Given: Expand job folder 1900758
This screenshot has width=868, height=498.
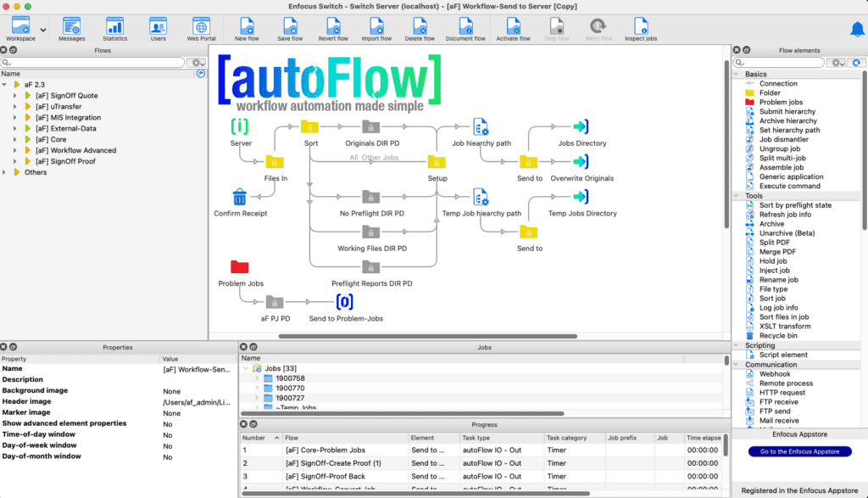Looking at the screenshot, I should (x=257, y=378).
